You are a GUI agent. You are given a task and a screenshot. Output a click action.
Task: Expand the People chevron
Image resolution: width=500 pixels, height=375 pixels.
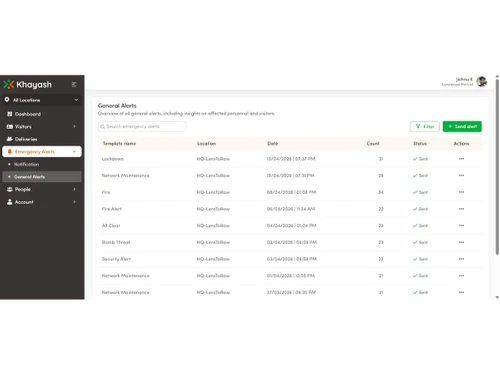click(74, 189)
